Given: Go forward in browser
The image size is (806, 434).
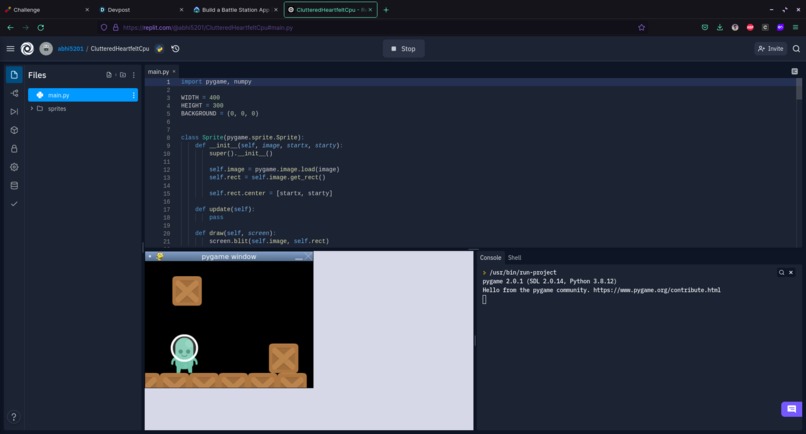Looking at the screenshot, I should click(25, 28).
